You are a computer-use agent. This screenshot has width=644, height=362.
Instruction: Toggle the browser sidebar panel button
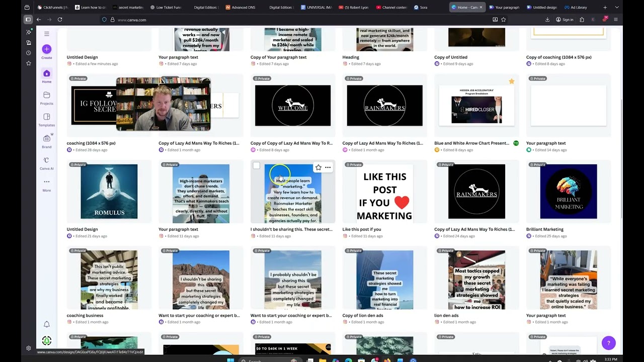click(28, 20)
